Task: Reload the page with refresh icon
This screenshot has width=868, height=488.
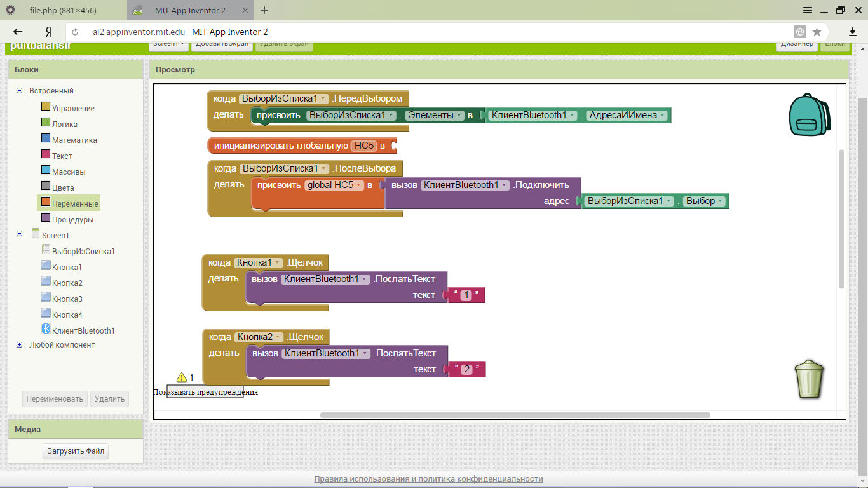Action: pyautogui.click(x=75, y=32)
